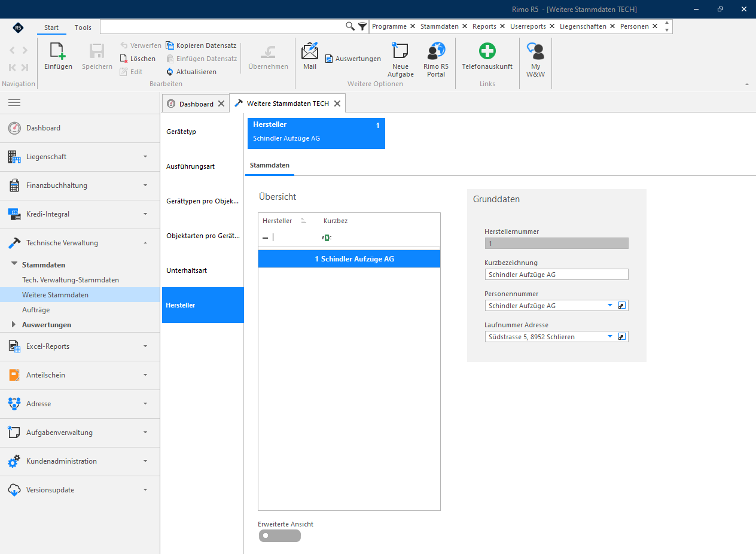
Task: Sort by Hersteller column header
Action: [278, 221]
